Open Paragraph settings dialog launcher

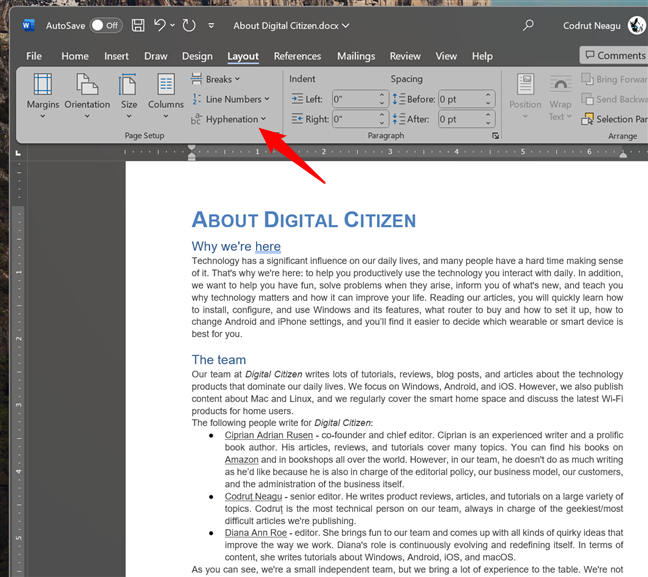[495, 136]
